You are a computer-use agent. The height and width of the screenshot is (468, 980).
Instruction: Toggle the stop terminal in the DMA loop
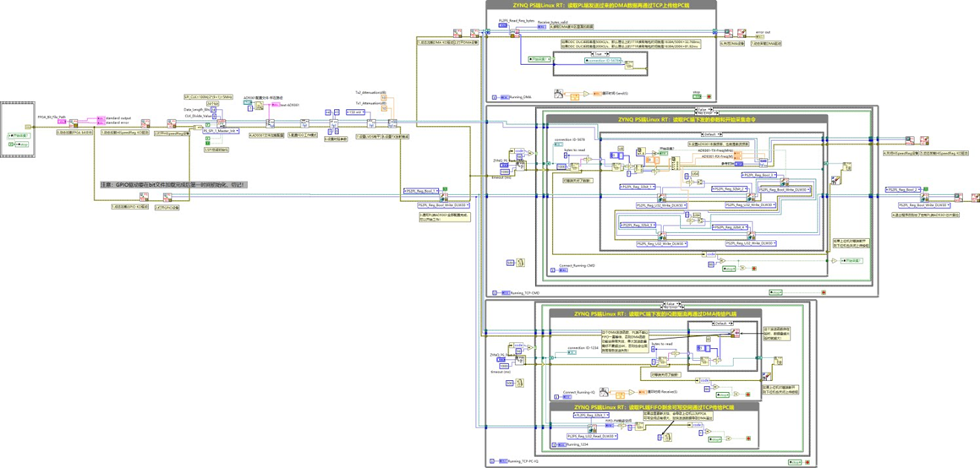point(697,96)
